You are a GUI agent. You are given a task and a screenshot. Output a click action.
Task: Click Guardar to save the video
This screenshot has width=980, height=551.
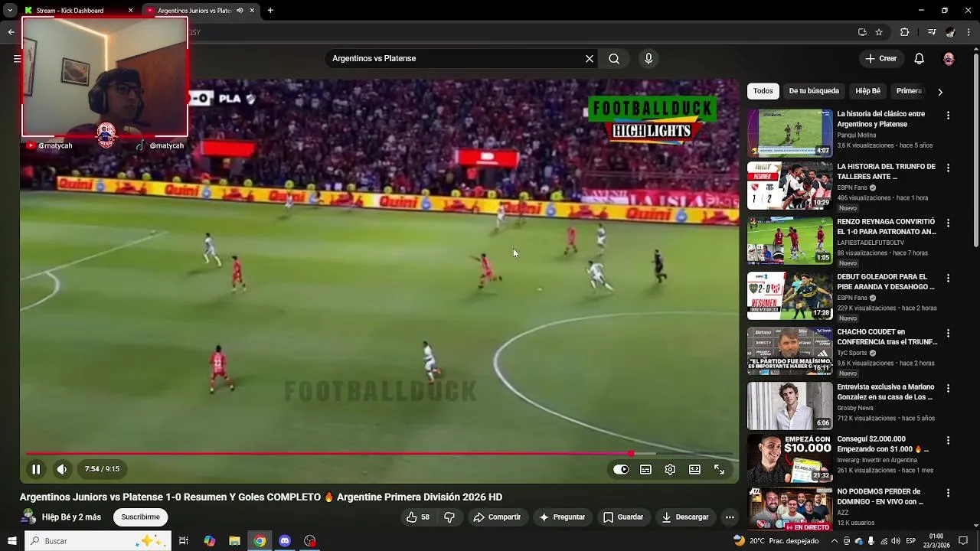click(622, 517)
